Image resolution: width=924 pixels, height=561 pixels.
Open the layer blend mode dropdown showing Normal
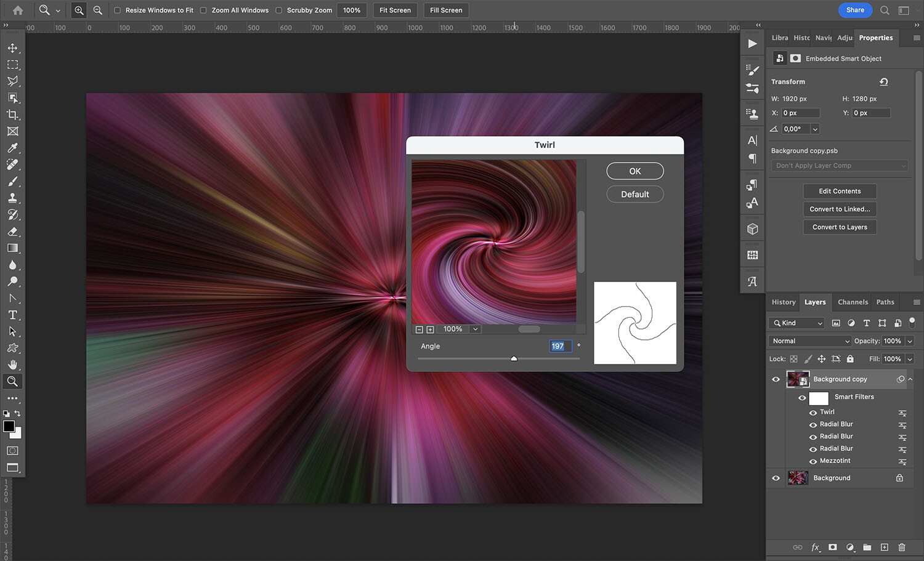(x=809, y=341)
